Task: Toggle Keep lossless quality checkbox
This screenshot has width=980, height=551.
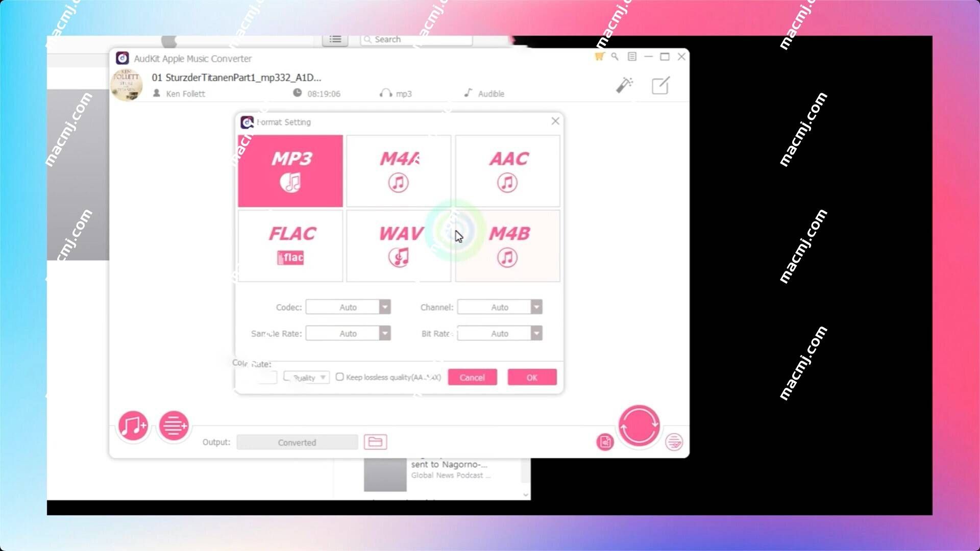Action: [x=339, y=377]
